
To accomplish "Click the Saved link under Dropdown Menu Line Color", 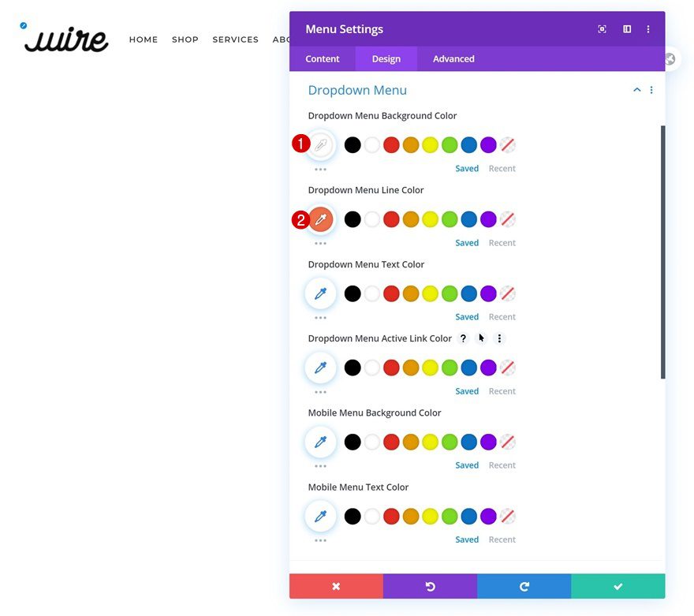I will coord(467,242).
